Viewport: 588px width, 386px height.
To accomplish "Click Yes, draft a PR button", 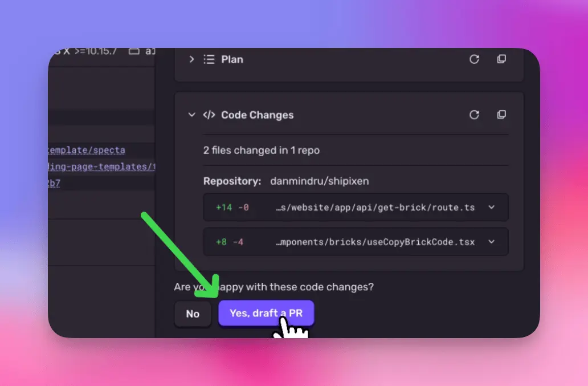I will pyautogui.click(x=266, y=313).
